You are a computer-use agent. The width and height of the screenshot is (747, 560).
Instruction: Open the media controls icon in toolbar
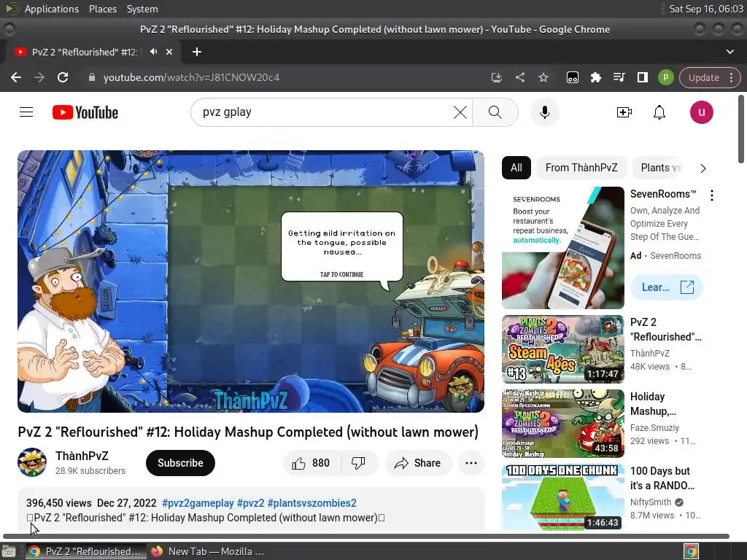(x=619, y=77)
